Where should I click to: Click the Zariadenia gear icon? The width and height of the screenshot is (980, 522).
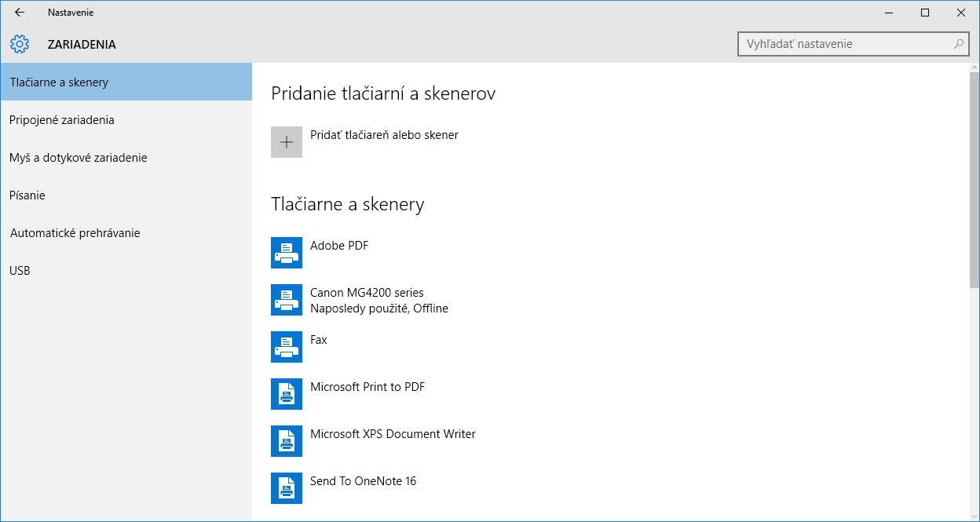[x=20, y=45]
